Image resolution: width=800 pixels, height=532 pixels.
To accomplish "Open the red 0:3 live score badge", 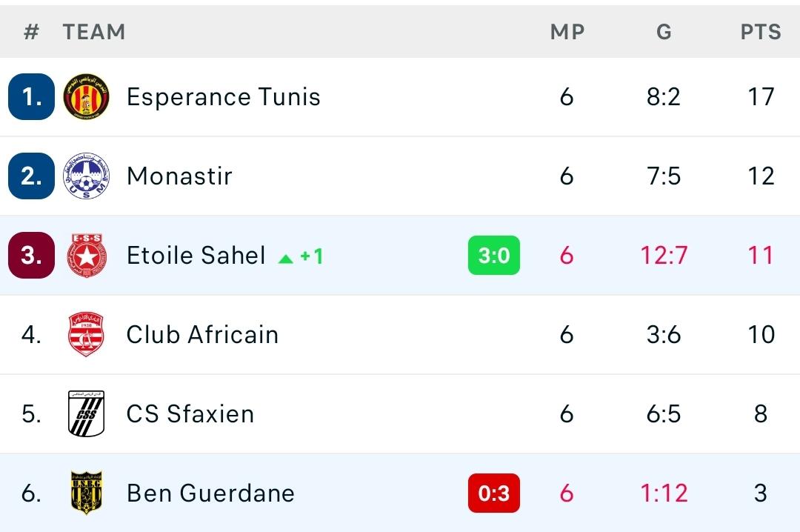I will pos(494,493).
